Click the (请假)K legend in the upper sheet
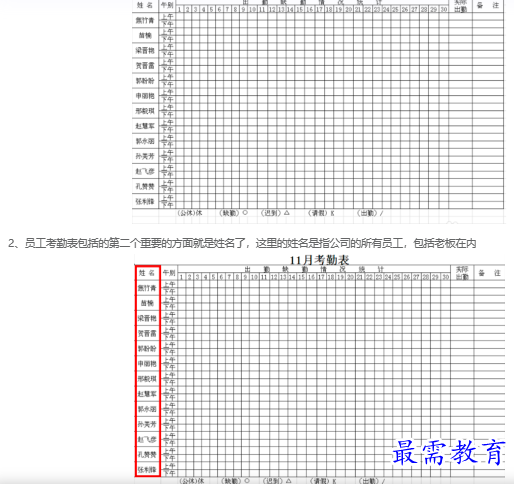 [321, 213]
